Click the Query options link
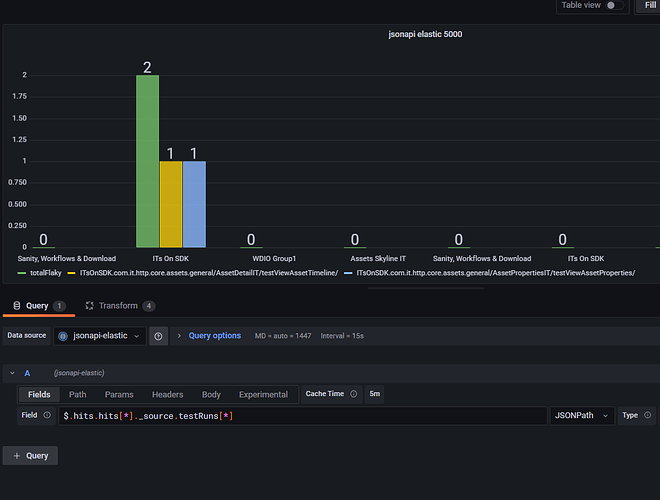The image size is (660, 500). [215, 336]
